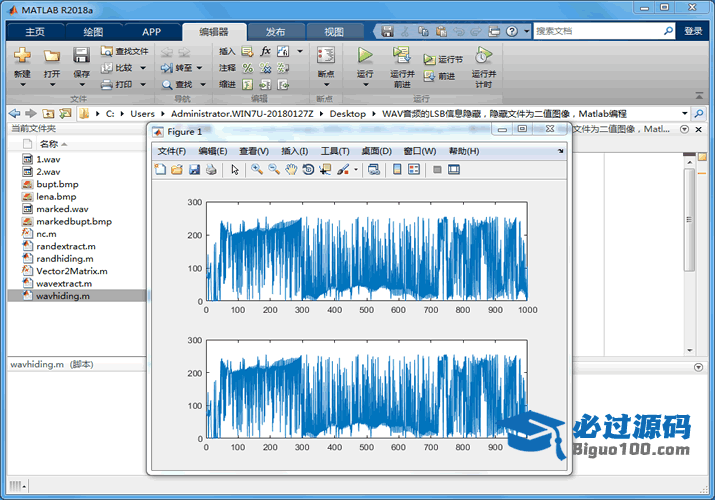Image resolution: width=715 pixels, height=500 pixels.
Task: Expand details panel arrow at bottom right
Action: coord(698,367)
